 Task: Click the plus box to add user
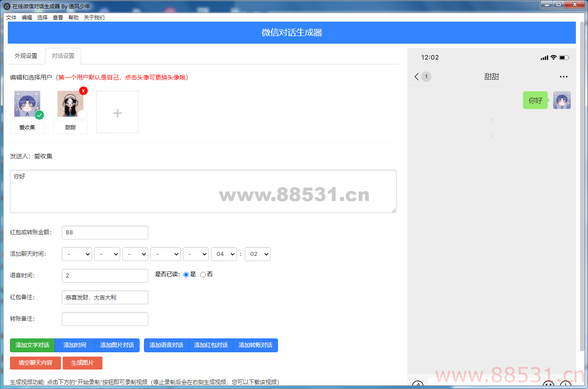click(118, 112)
